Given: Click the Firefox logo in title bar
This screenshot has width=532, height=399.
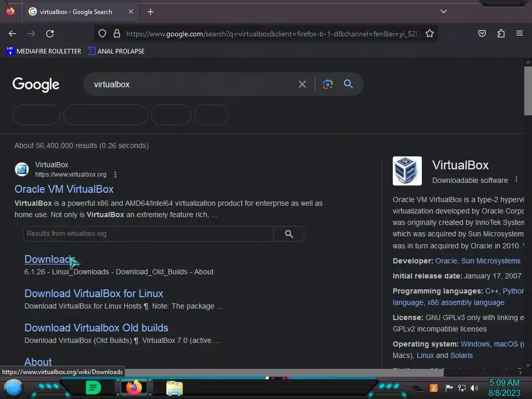Looking at the screenshot, I should pos(10,11).
